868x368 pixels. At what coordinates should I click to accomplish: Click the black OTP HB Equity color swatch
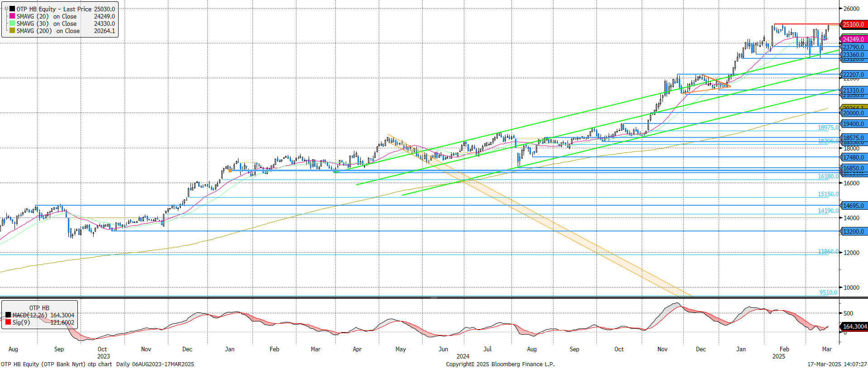tap(12, 9)
